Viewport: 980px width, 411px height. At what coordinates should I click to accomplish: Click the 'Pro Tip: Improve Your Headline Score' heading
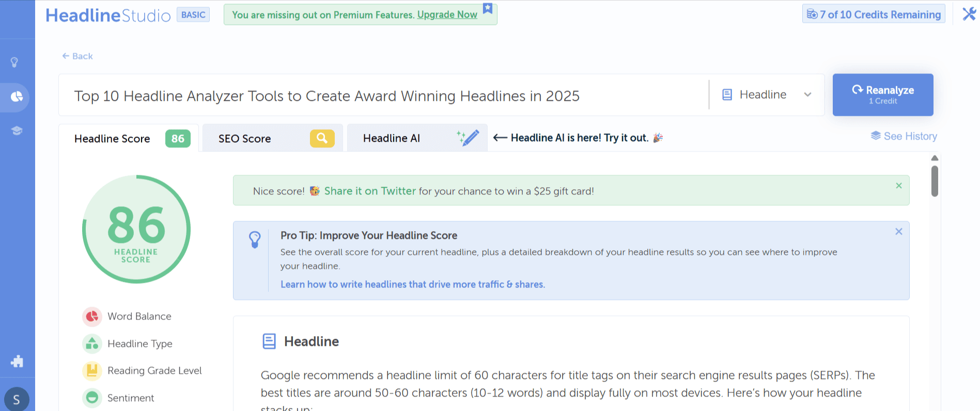tap(369, 235)
